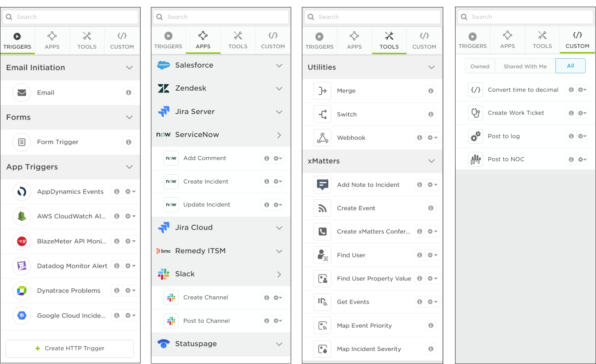Open CUSTOM tab in first panel
Image resolution: width=596 pixels, height=364 pixels.
click(x=122, y=41)
